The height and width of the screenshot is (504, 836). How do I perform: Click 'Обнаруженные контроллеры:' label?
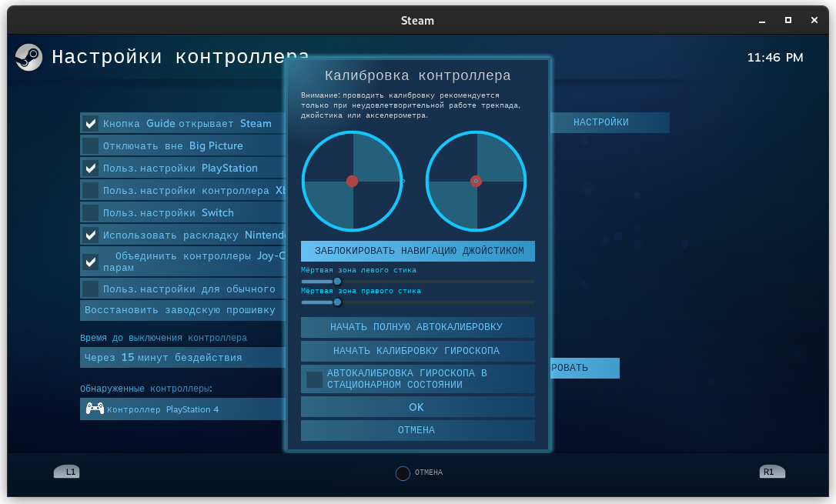point(146,389)
